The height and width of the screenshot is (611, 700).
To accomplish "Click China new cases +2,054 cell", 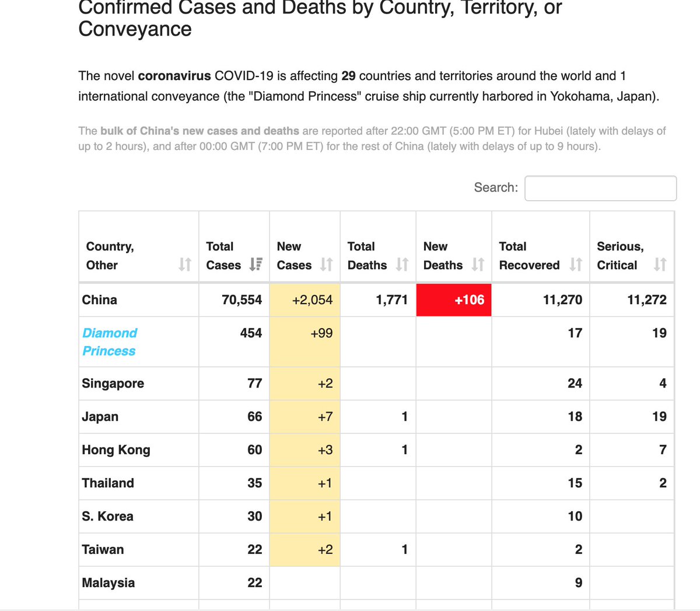I will point(304,300).
